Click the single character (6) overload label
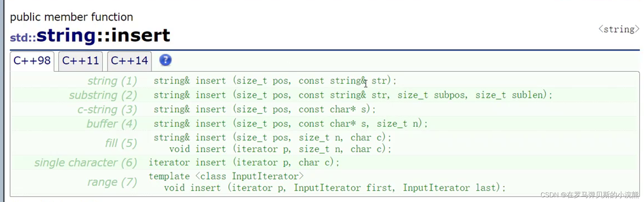644x202 pixels. (86, 163)
